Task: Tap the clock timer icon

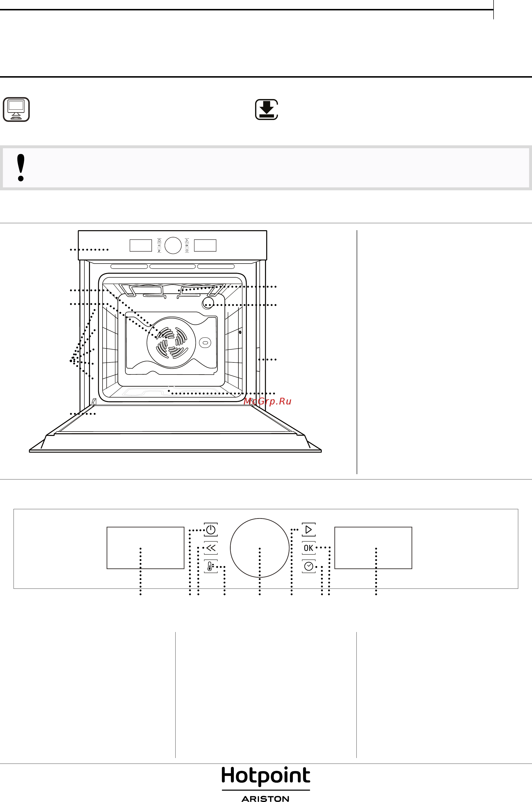Action: [308, 566]
